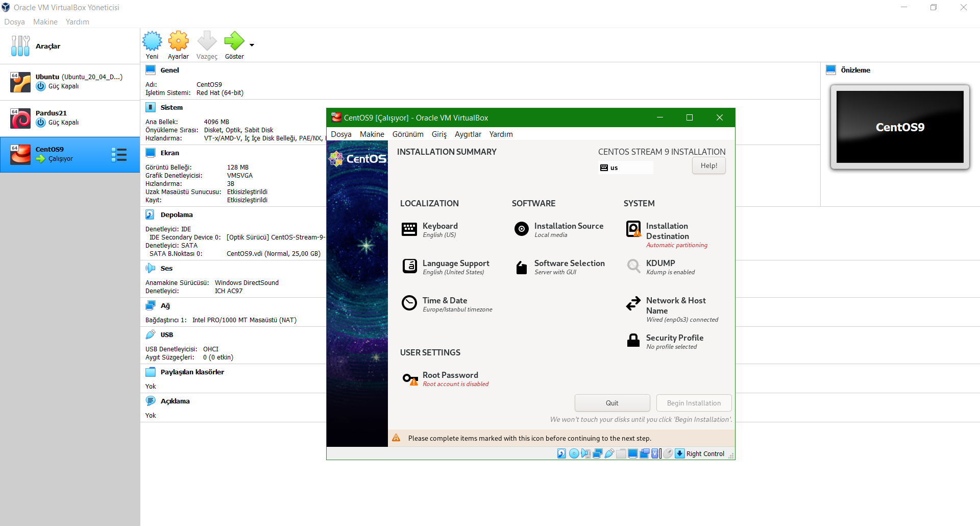This screenshot has height=526, width=980.
Task: Select Araçlar tools item
Action: click(70, 46)
